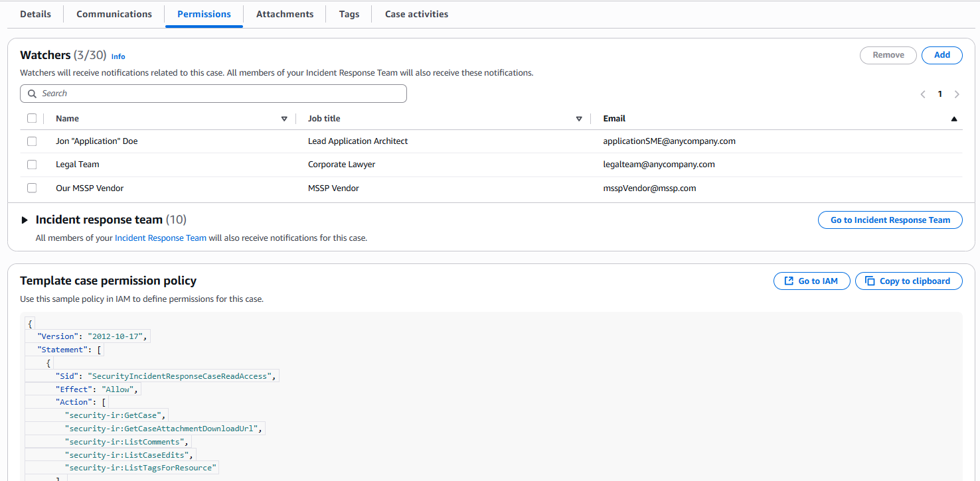Screen dimensions: 980x481
Task: Check the Jon "Application" Doe row checkbox
Action: [32, 141]
